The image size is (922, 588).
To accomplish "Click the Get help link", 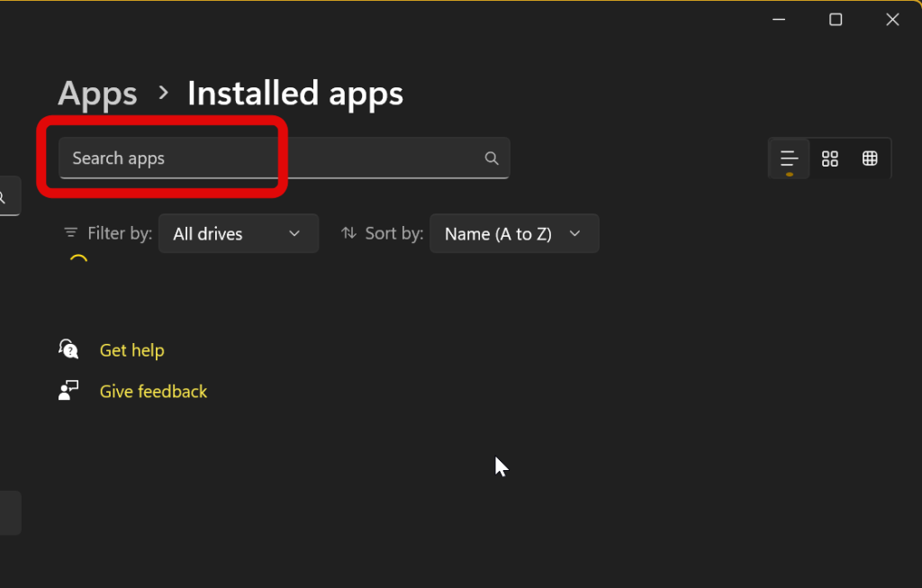I will pos(131,350).
